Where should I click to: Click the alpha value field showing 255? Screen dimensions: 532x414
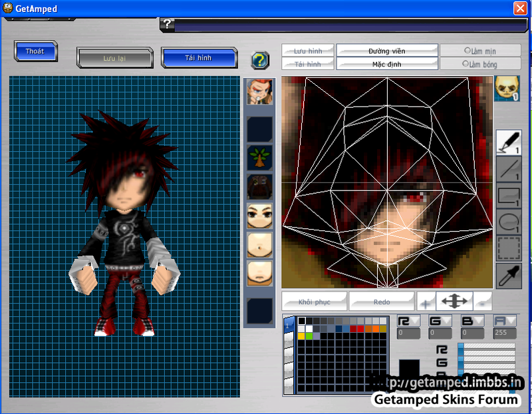tap(505, 333)
